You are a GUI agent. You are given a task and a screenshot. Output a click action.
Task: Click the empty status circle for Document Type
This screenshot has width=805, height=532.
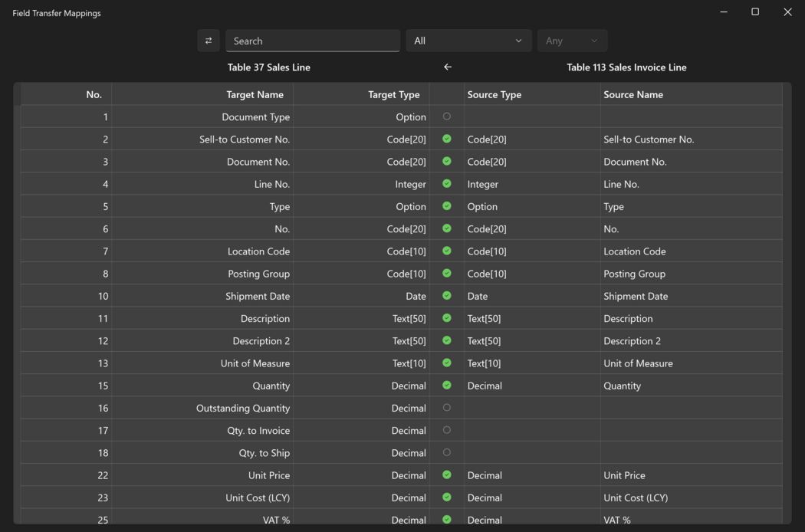click(x=447, y=117)
